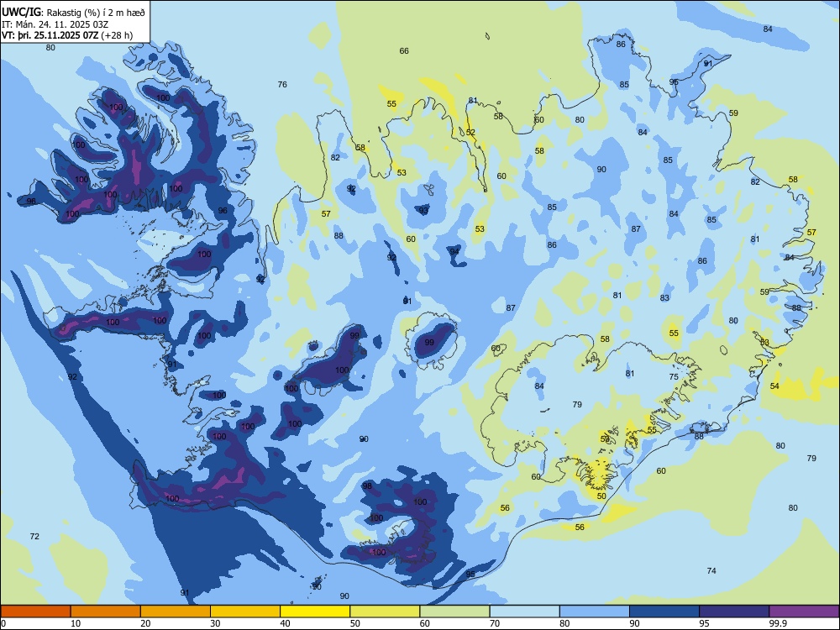
Task: Click the light blue 80–90 legend swatch
Action: [595, 612]
